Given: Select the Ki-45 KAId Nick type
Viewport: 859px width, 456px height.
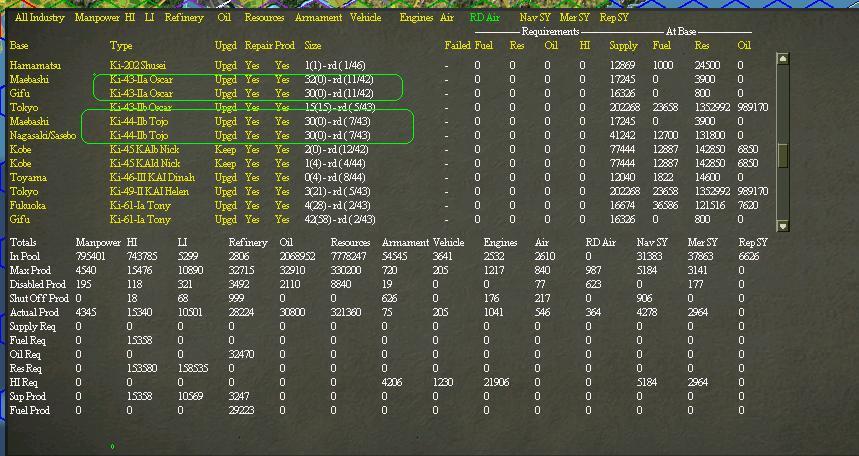Looking at the screenshot, I should pos(145,163).
